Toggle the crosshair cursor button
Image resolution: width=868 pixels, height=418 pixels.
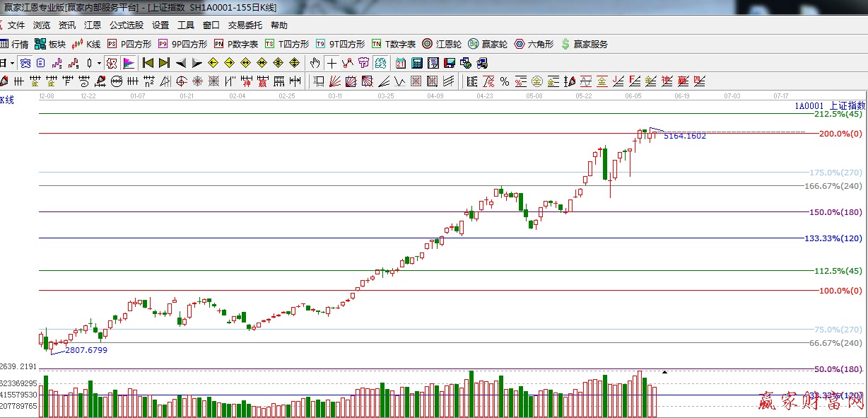tap(332, 63)
